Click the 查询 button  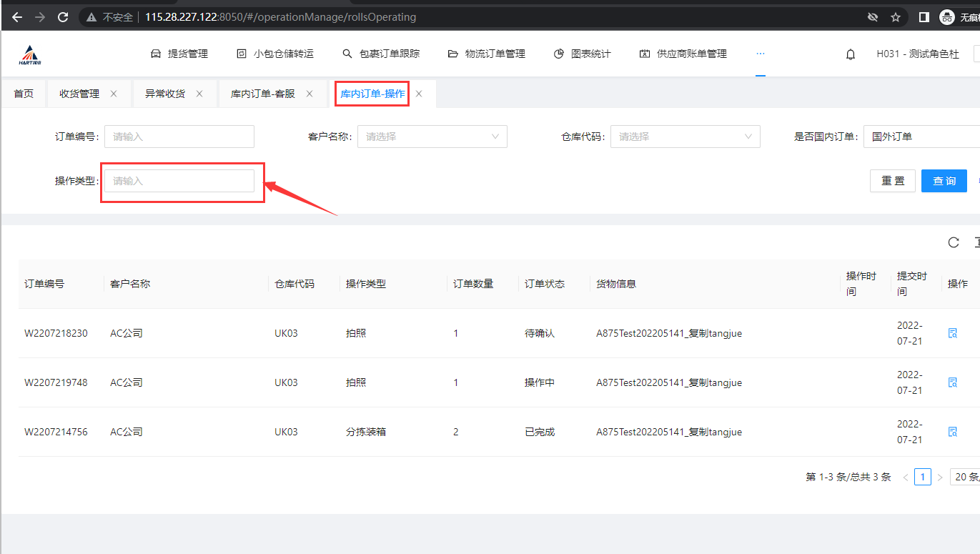pos(944,181)
